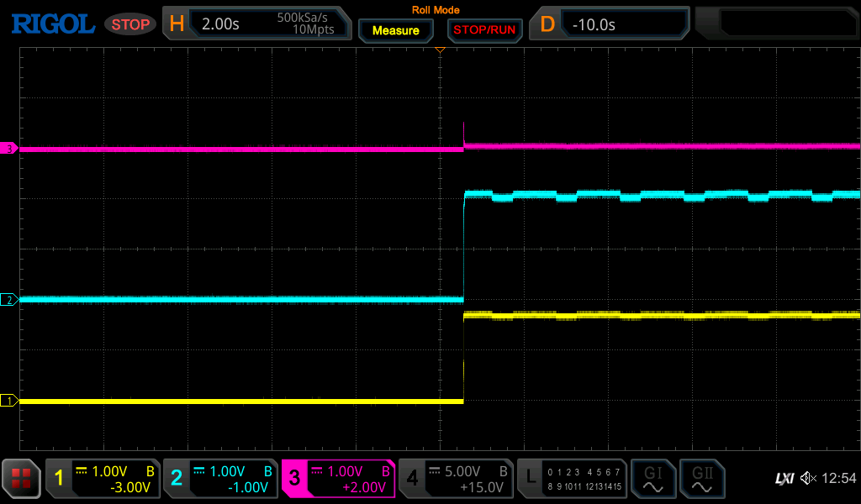The width and height of the screenshot is (861, 504).
Task: Click the gray channel 4 number badge
Action: coord(412,478)
